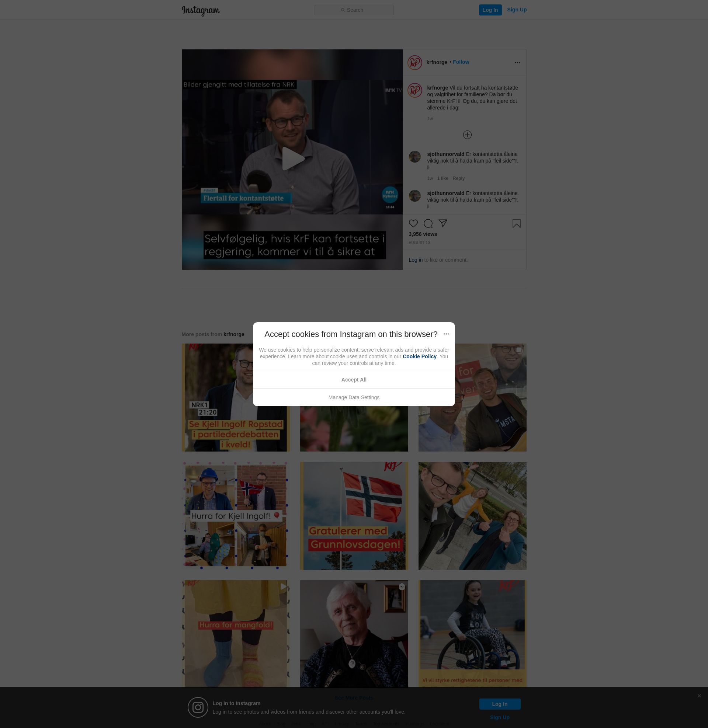Like the post with heart icon
Viewport: 708px width, 728px height.
[x=413, y=223]
